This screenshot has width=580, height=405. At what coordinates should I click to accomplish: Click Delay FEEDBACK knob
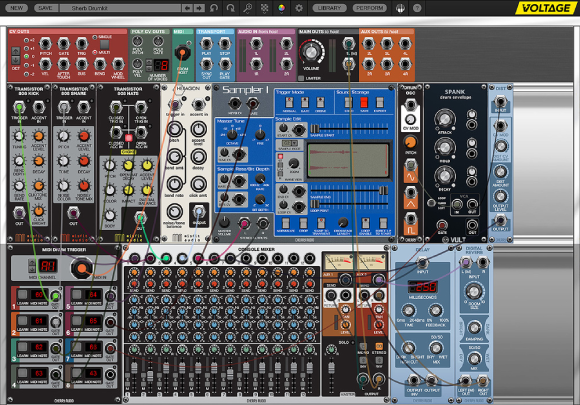pyautogui.click(x=436, y=311)
